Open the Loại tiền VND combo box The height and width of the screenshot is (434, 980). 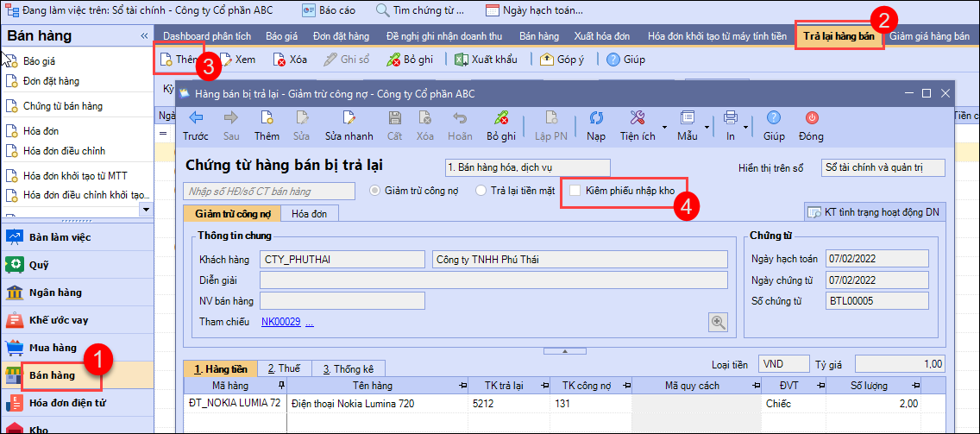(x=783, y=364)
